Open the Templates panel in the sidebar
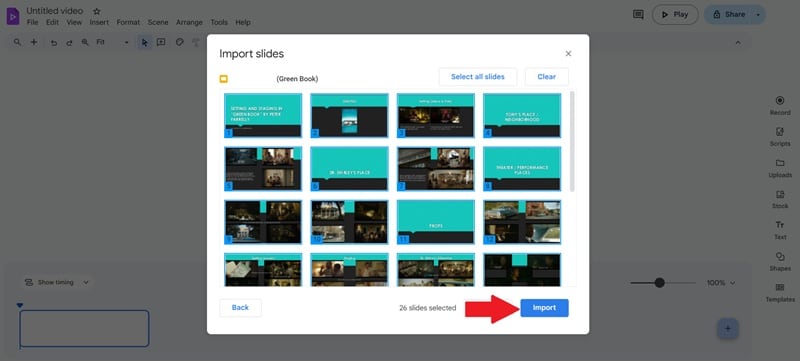Screen dimensions: 800x361 pos(780,293)
